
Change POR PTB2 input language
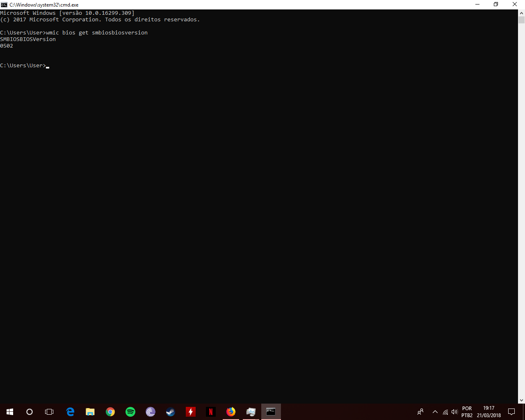tap(467, 412)
